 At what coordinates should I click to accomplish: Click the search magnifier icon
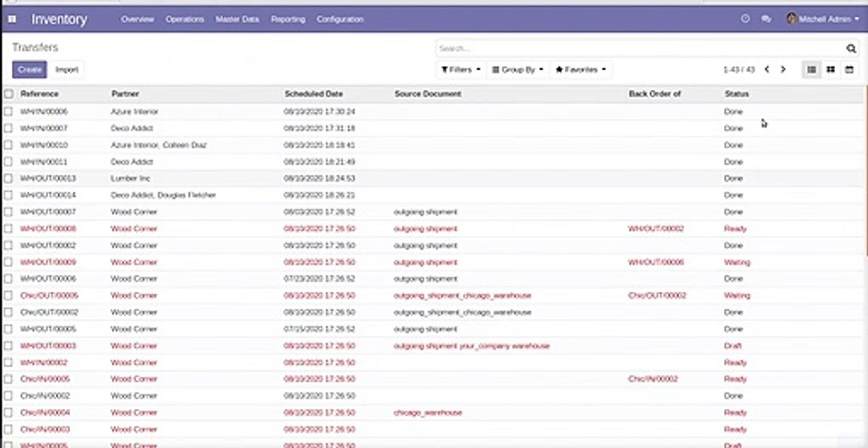click(x=851, y=49)
